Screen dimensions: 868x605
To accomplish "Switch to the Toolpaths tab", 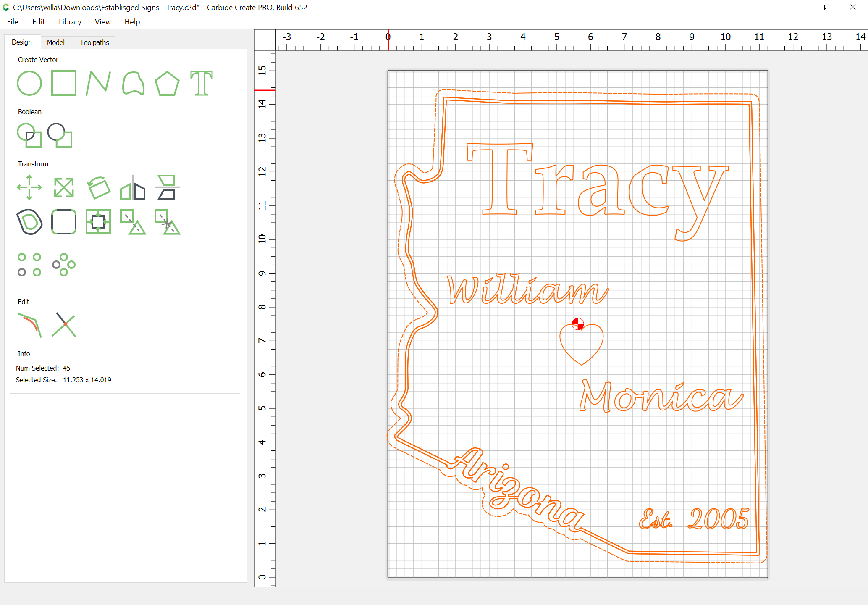I will pos(94,42).
